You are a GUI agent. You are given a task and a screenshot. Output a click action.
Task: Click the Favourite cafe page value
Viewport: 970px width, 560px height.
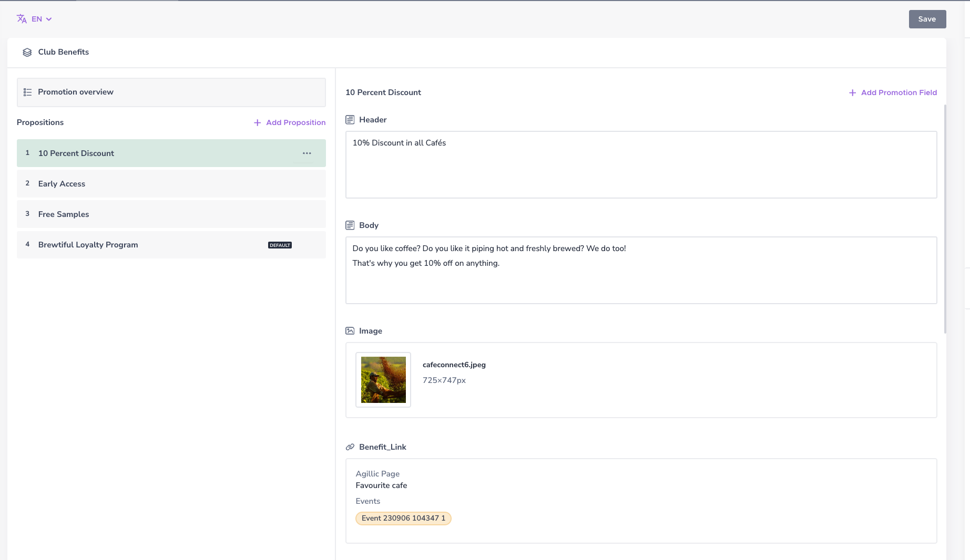point(381,485)
